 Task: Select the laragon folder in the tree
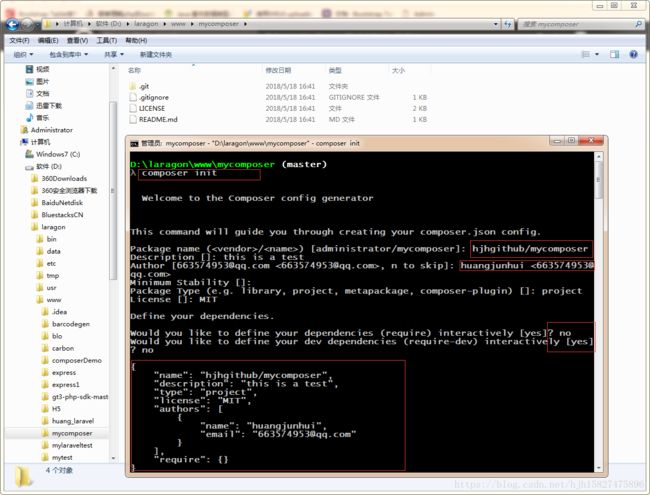click(x=53, y=227)
